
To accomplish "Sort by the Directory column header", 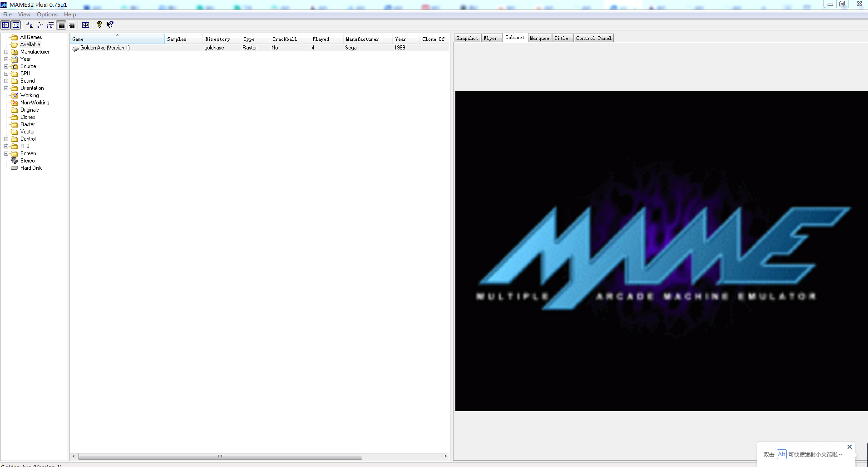I will click(222, 39).
